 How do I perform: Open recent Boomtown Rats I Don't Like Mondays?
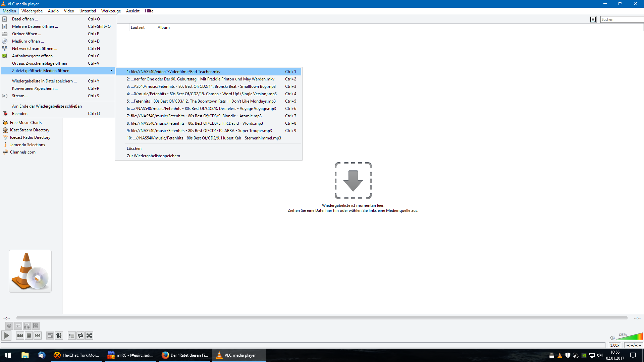coord(208,101)
